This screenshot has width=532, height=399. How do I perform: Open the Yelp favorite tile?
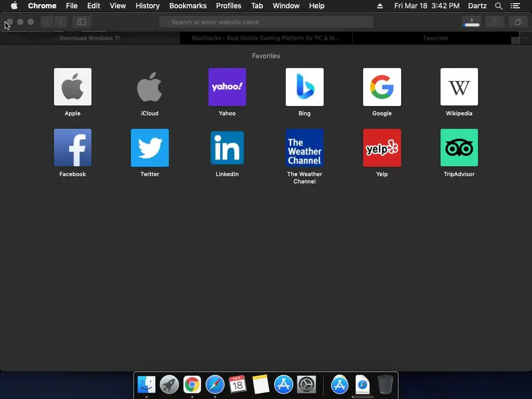pos(382,148)
